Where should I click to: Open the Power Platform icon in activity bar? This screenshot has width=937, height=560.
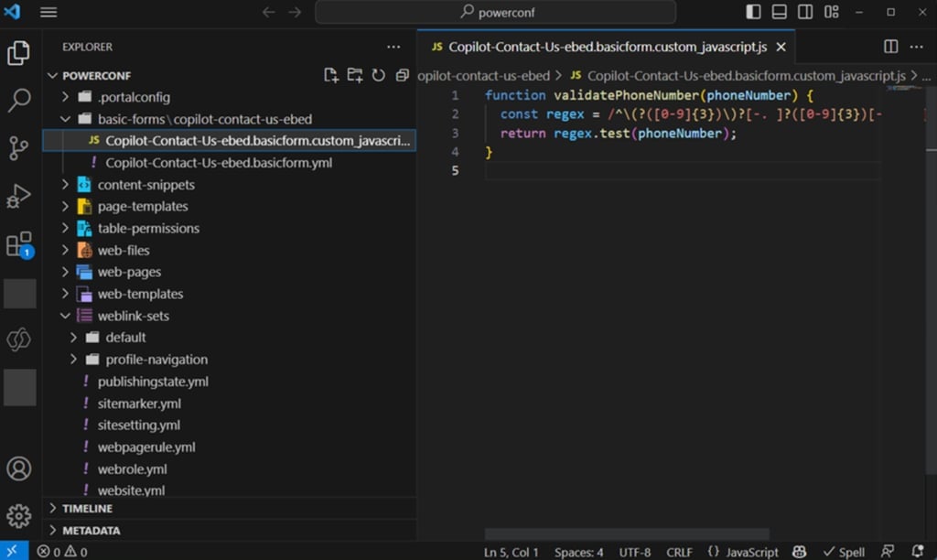coord(18,339)
